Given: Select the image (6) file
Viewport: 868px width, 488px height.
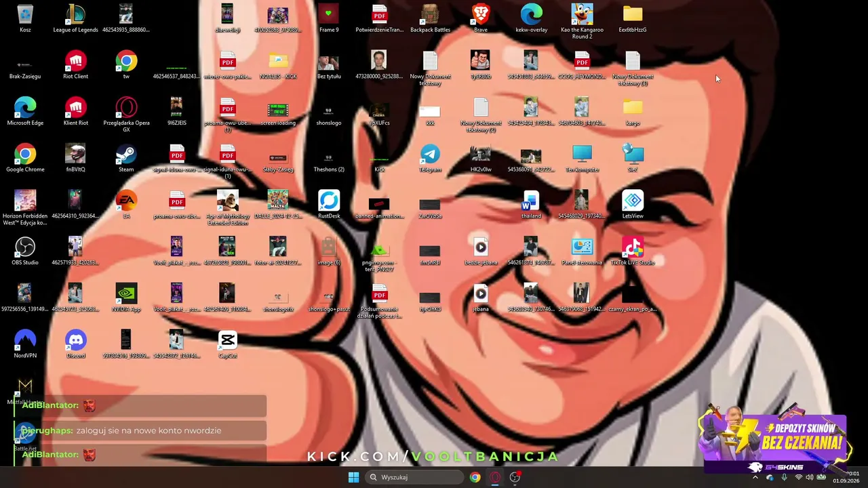Looking at the screenshot, I should pos(329,252).
